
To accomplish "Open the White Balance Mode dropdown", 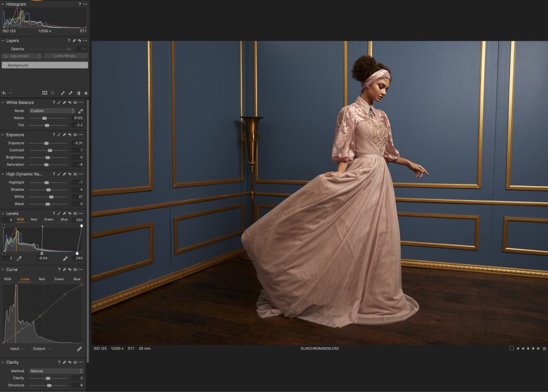I will (52, 111).
